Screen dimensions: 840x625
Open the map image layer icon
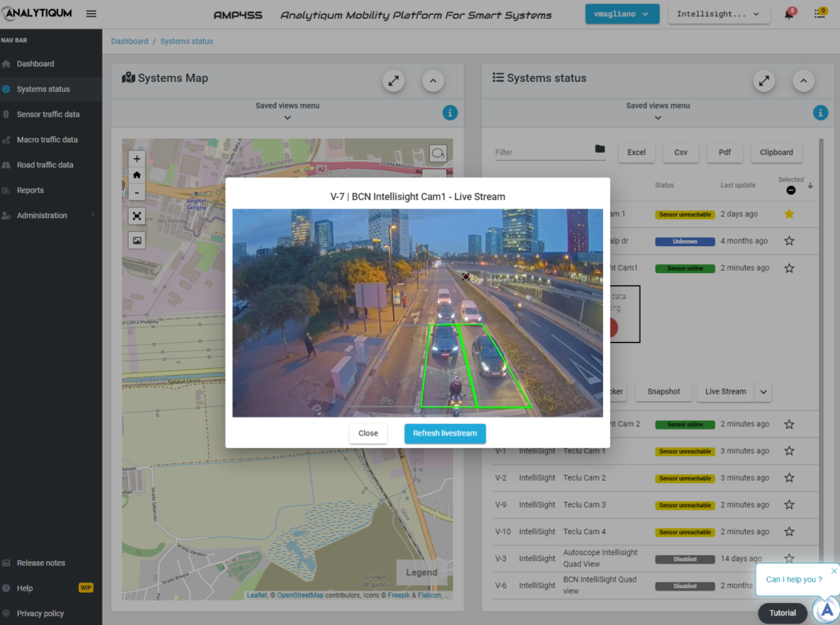pos(136,240)
